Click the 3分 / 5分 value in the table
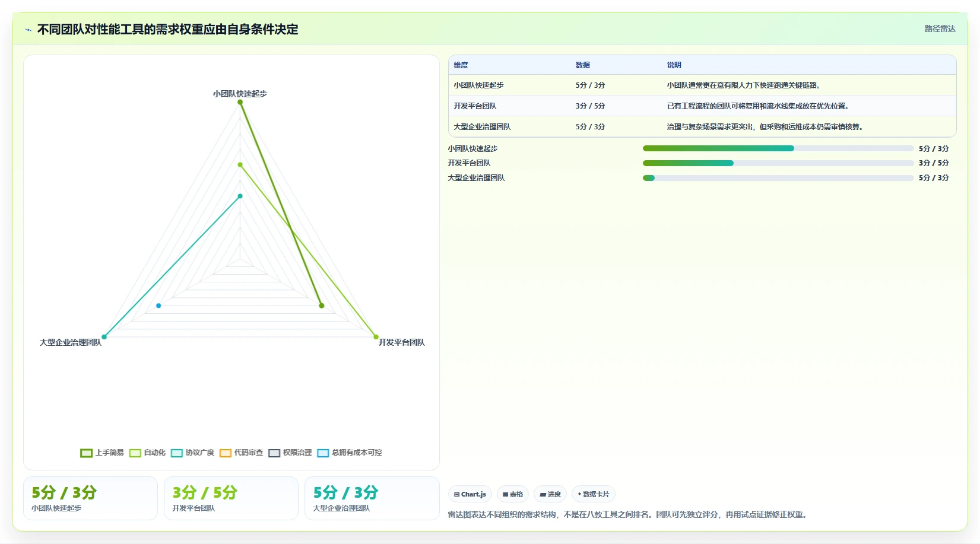 590,106
